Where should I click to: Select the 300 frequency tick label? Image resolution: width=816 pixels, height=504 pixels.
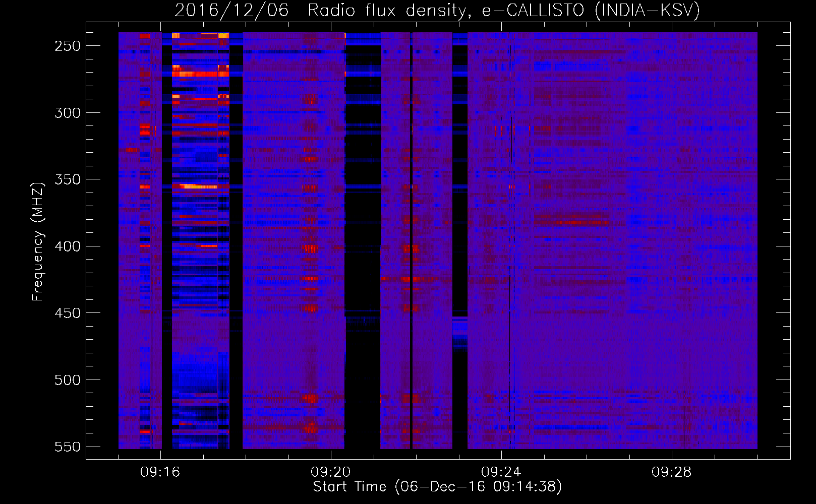[x=68, y=113]
